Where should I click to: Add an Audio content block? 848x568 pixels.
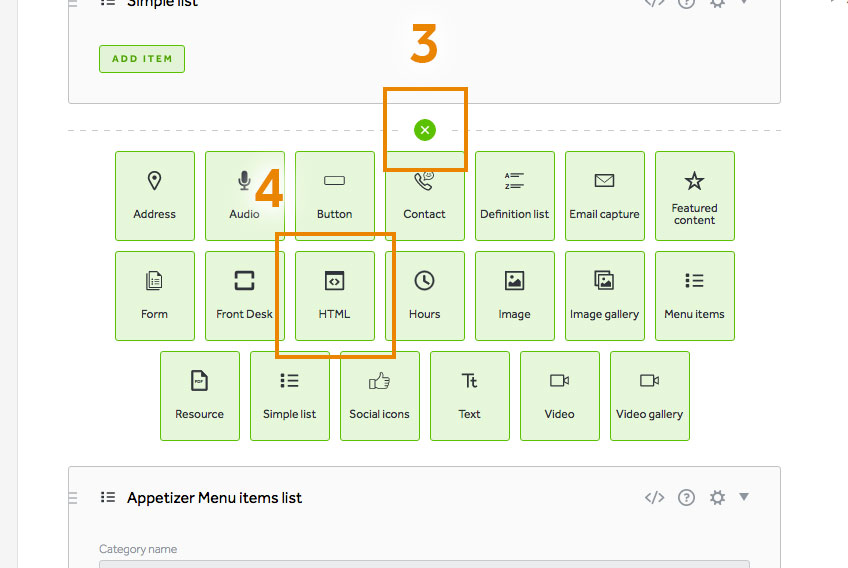pyautogui.click(x=244, y=196)
